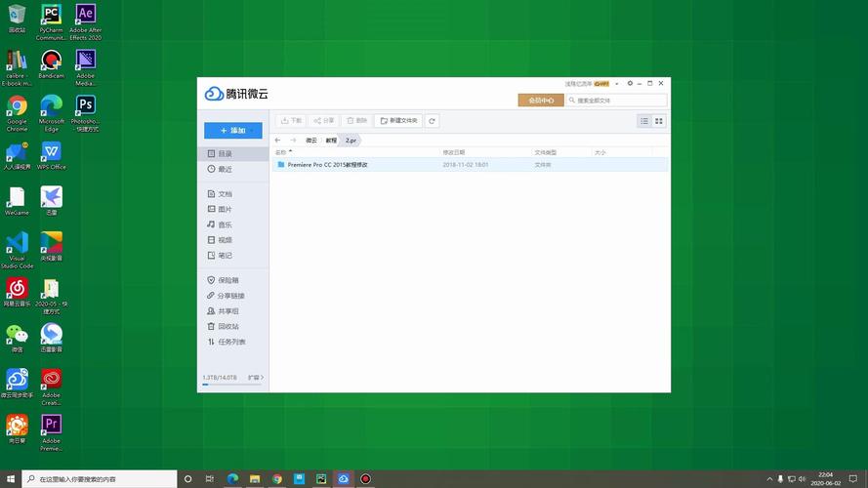Open Adobe After Effects 2020 desktop icon
The height and width of the screenshot is (488, 868).
pos(85,22)
